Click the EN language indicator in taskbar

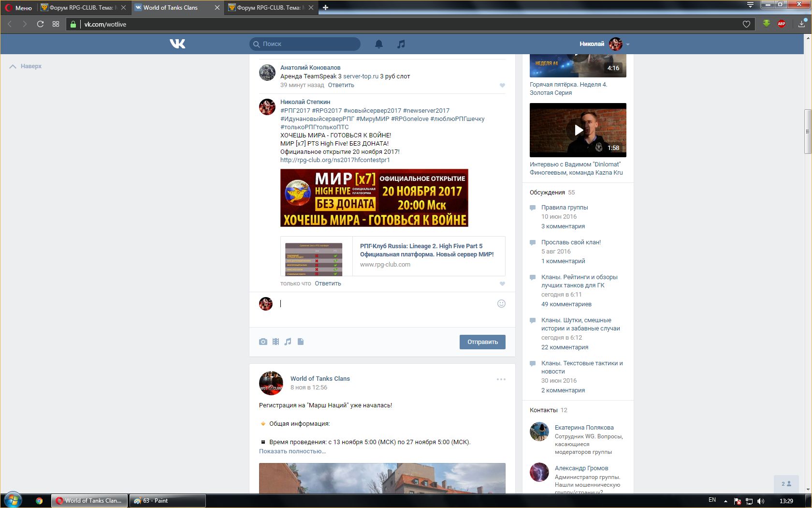click(712, 500)
